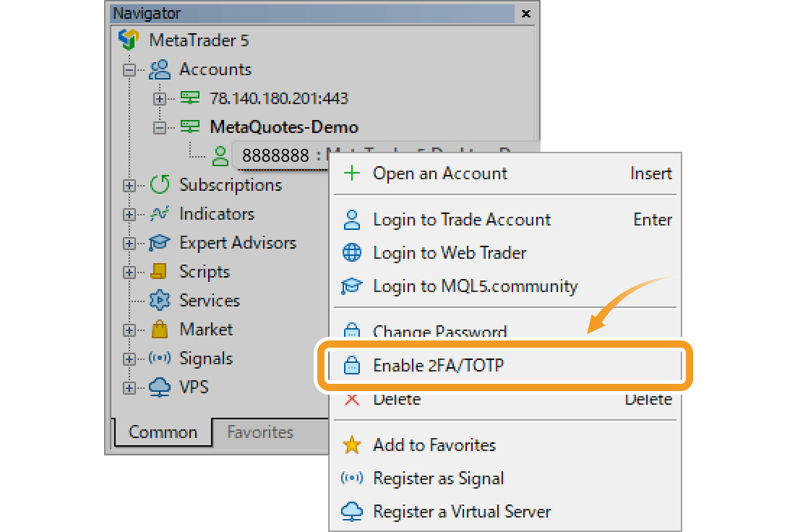Expand the Market node

tap(129, 330)
